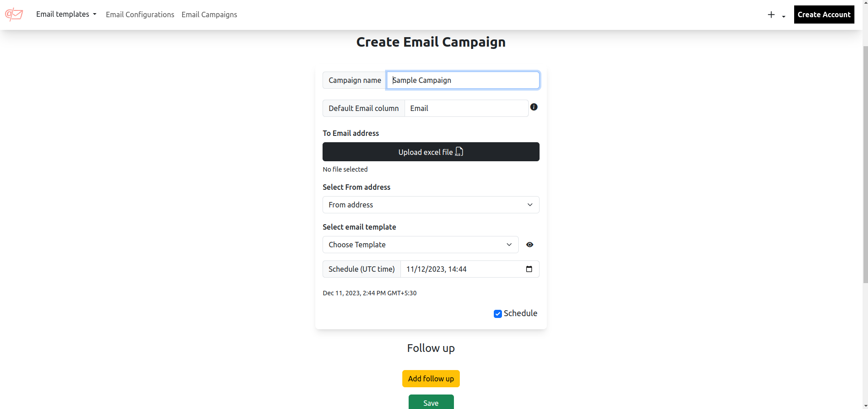Open the Email templates menu dropdown
This screenshot has width=868, height=409.
point(66,14)
